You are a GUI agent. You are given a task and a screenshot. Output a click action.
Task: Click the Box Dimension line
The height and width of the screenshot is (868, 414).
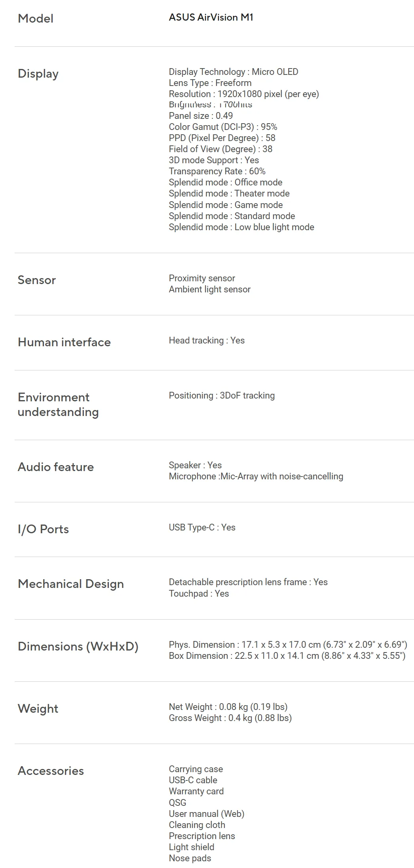coord(287,656)
